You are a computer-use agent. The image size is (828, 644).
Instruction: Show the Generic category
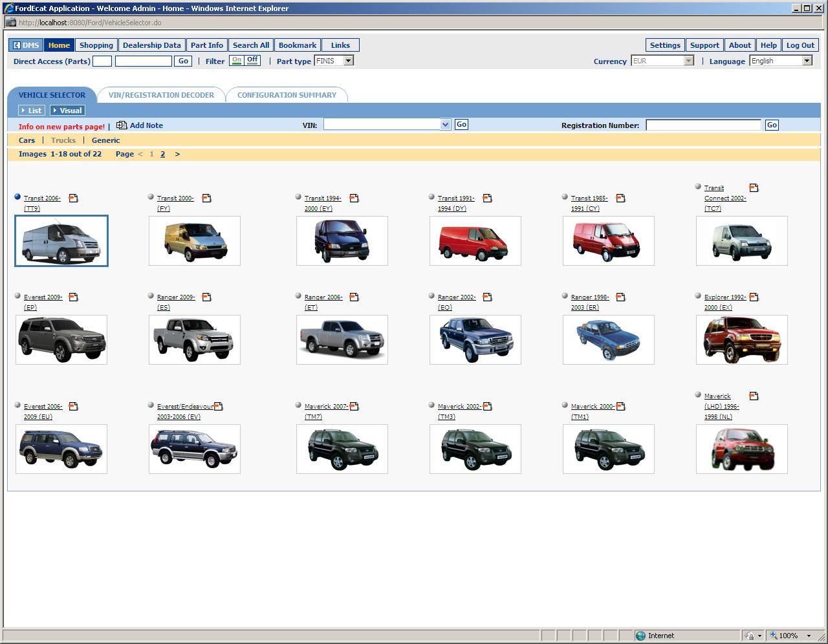tap(105, 140)
